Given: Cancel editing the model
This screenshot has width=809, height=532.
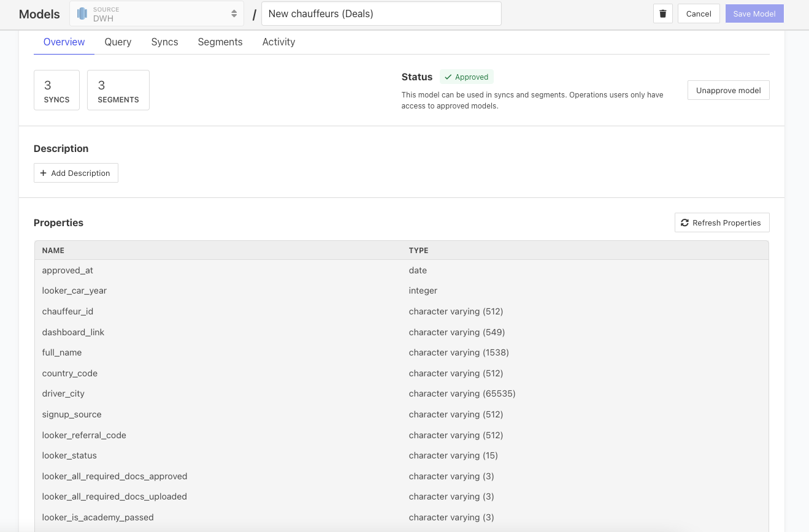Looking at the screenshot, I should click(x=699, y=13).
